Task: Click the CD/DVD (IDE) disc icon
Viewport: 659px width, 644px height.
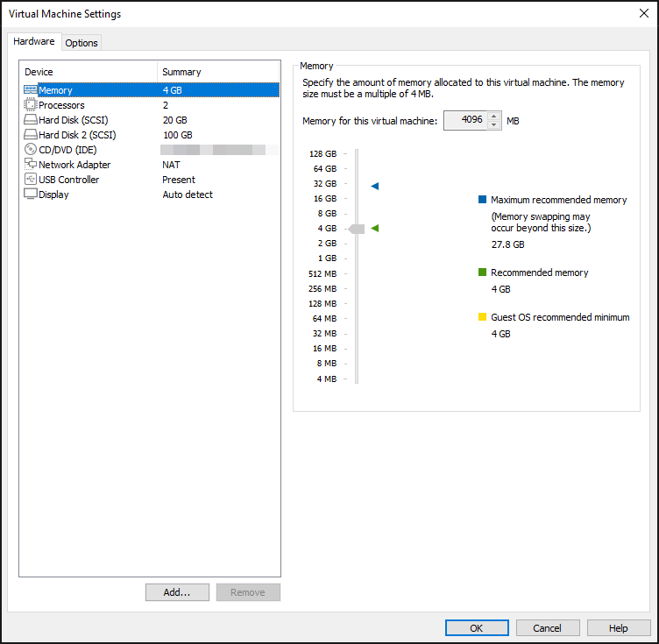Action: (31, 149)
